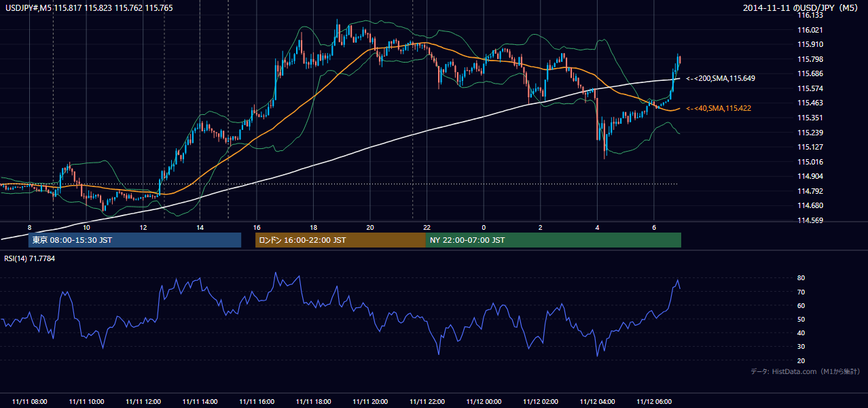Click the 11/12 06:00 date axis label

coord(653,402)
